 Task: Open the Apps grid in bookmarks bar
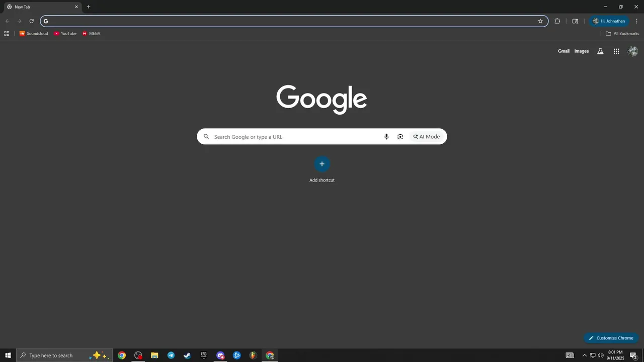pos(7,34)
